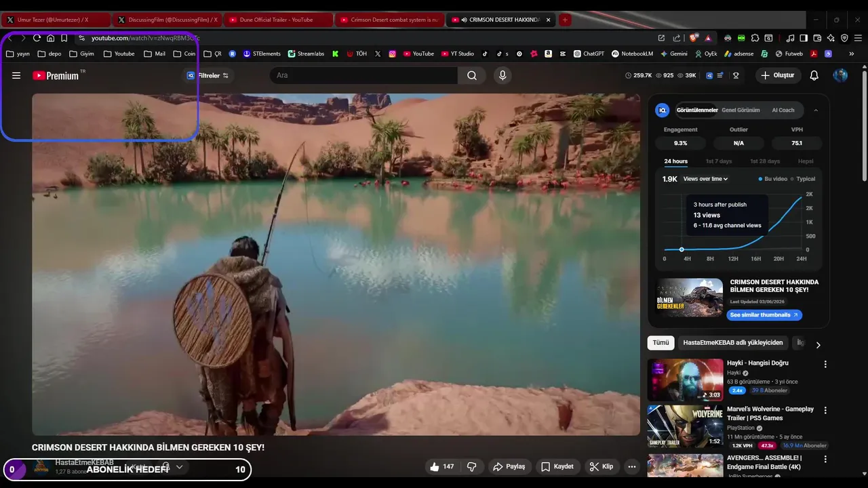Open the Gemini bookmark
This screenshot has height=488, width=868.
point(673,54)
